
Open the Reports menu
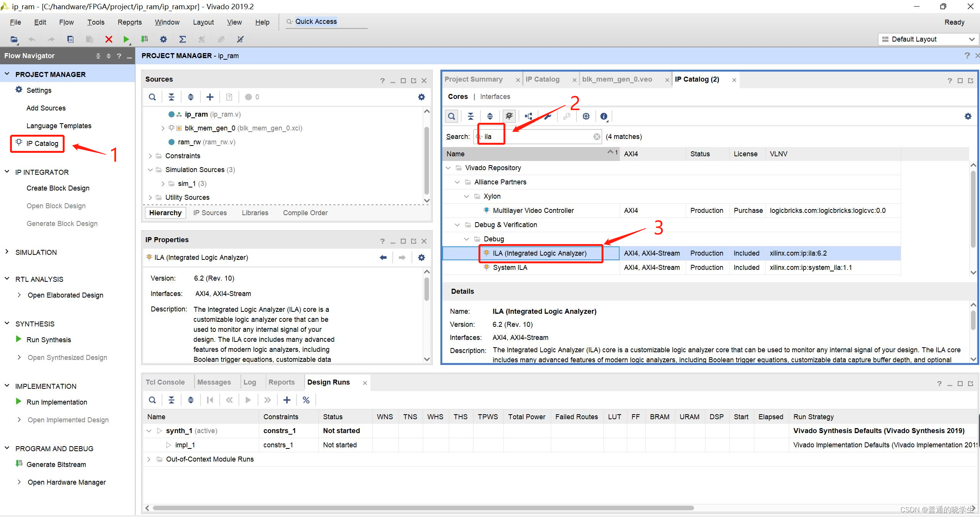(130, 22)
